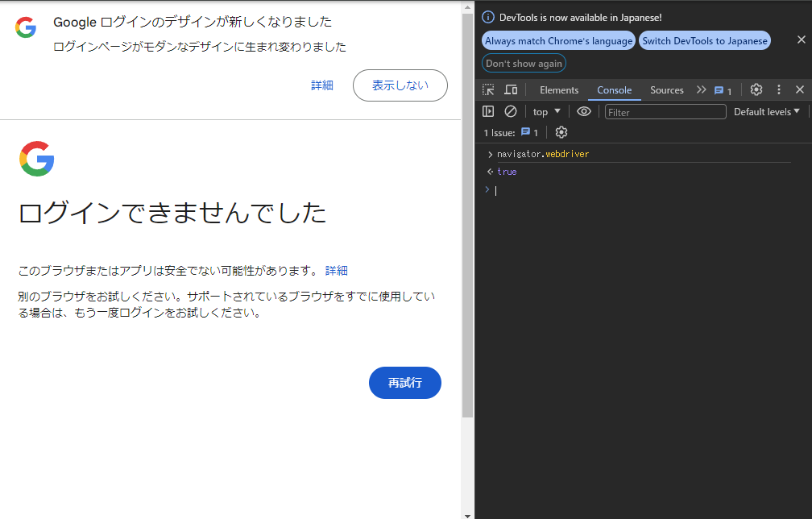
Task: Clear the console with the clear icon
Action: click(x=511, y=112)
